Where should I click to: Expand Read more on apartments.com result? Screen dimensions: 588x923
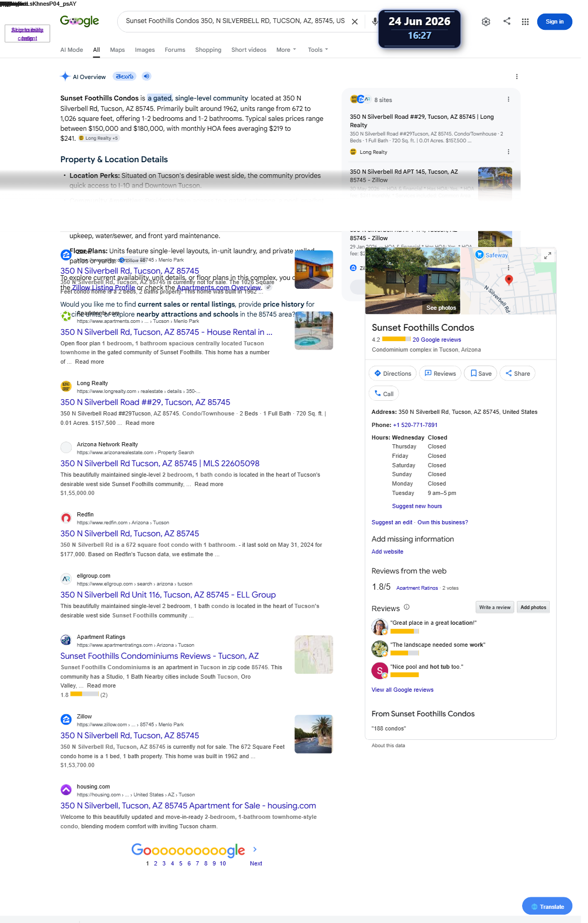point(89,362)
